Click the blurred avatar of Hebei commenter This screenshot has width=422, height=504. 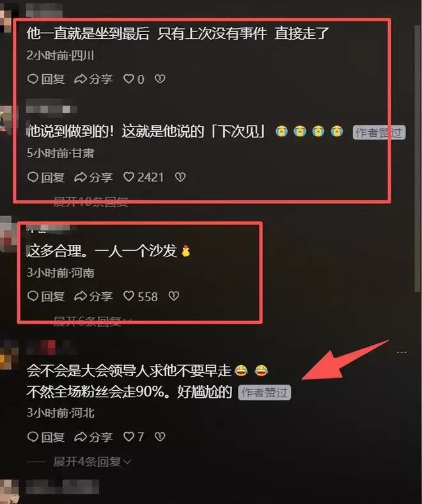[9, 354]
